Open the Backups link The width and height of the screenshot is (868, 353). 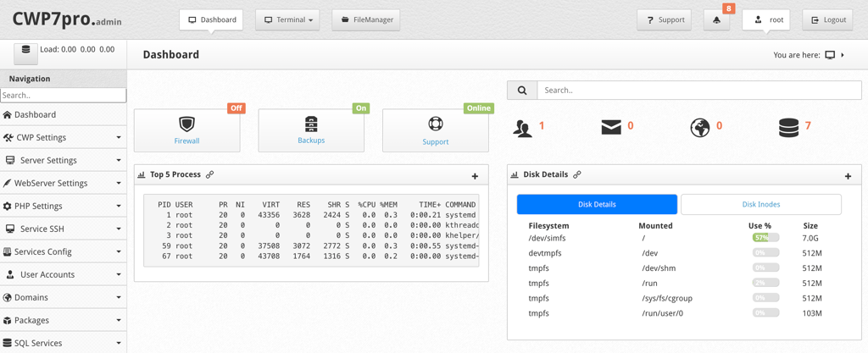point(311,141)
